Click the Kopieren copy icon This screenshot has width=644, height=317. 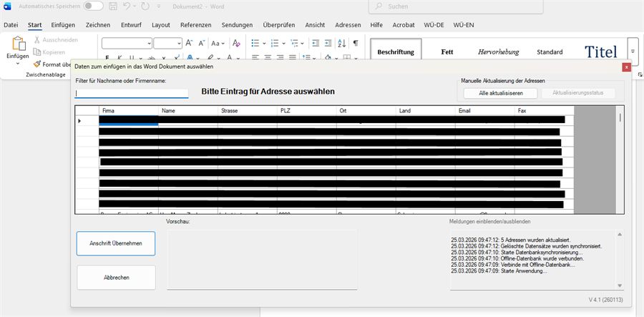pos(37,52)
